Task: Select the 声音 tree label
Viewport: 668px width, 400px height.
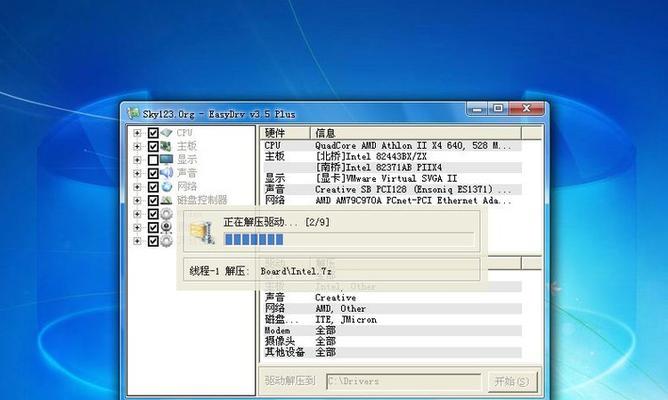Action: (x=187, y=173)
